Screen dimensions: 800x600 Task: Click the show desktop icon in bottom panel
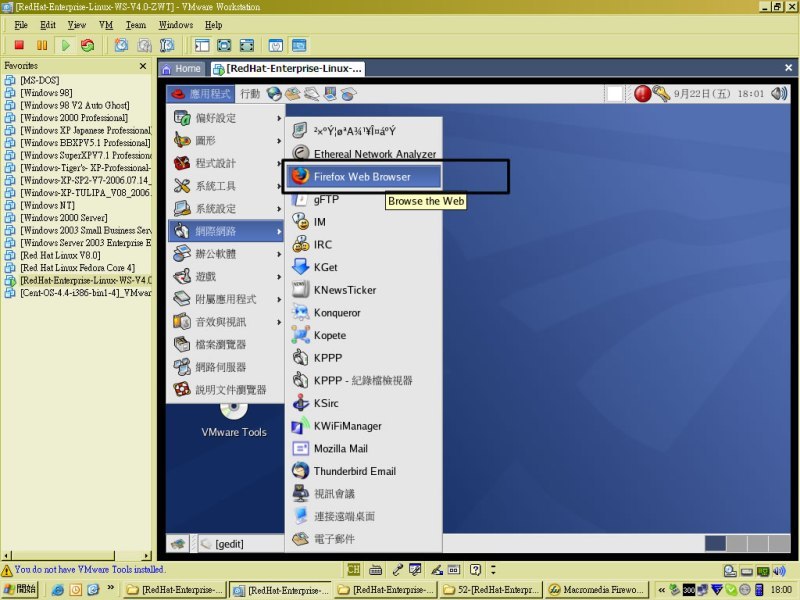178,543
